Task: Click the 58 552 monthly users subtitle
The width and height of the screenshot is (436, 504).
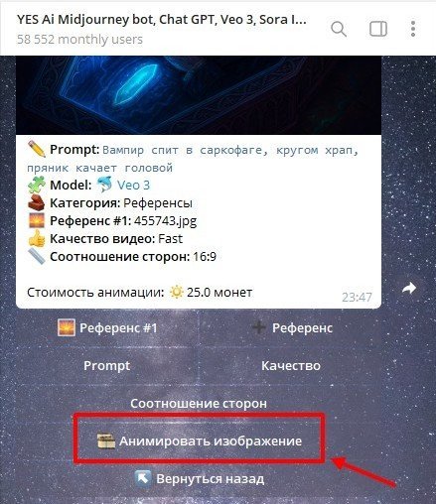Action: (x=79, y=40)
